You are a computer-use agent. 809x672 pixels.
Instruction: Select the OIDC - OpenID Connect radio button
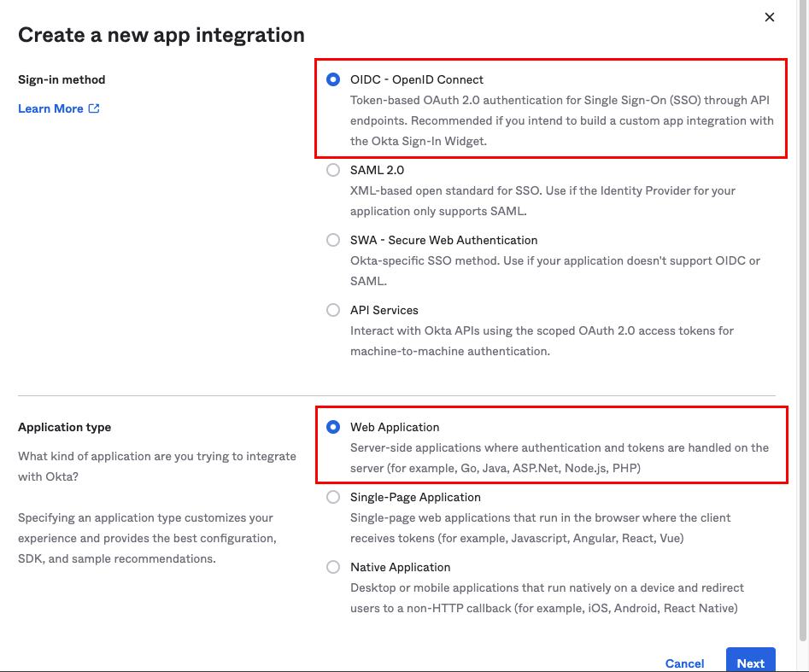[333, 79]
